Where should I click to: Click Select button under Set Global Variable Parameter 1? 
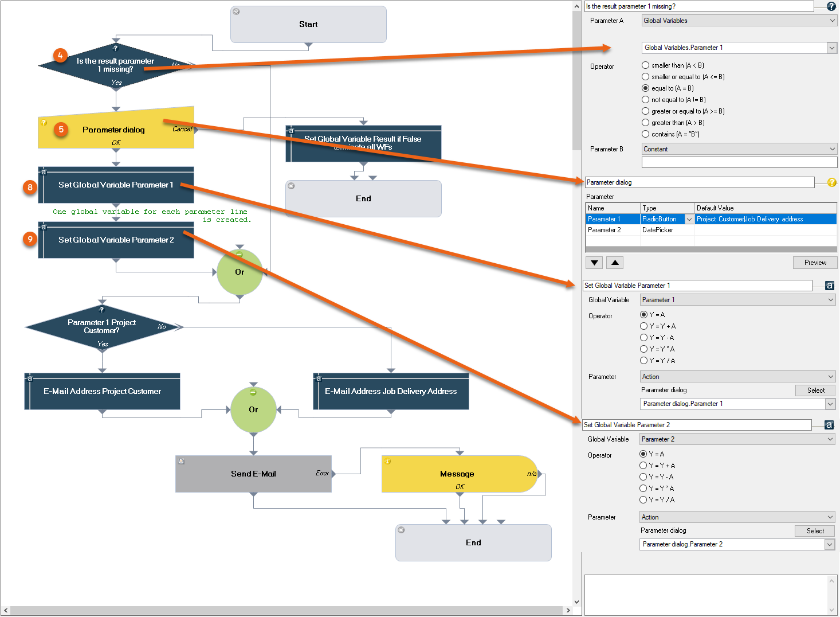815,390
